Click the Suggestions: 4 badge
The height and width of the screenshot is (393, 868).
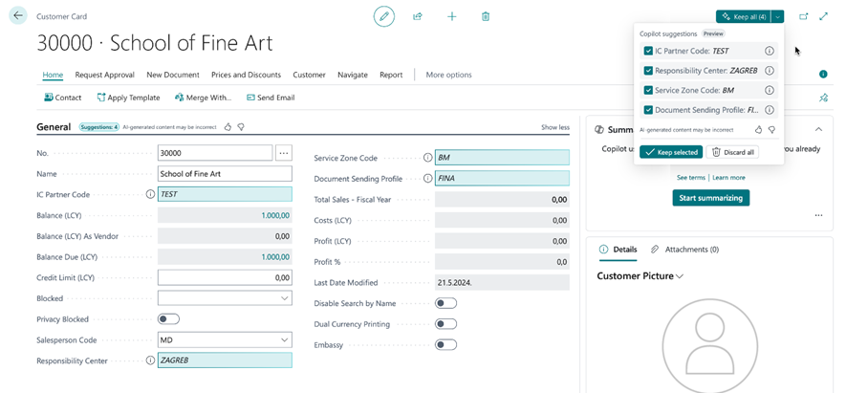click(99, 127)
